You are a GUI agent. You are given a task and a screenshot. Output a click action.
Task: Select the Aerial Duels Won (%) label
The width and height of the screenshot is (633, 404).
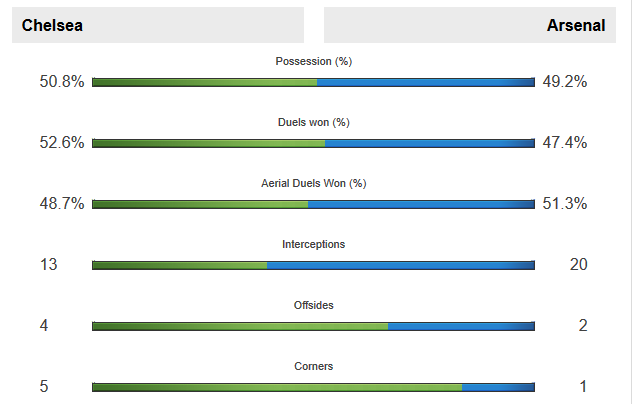[x=314, y=183]
